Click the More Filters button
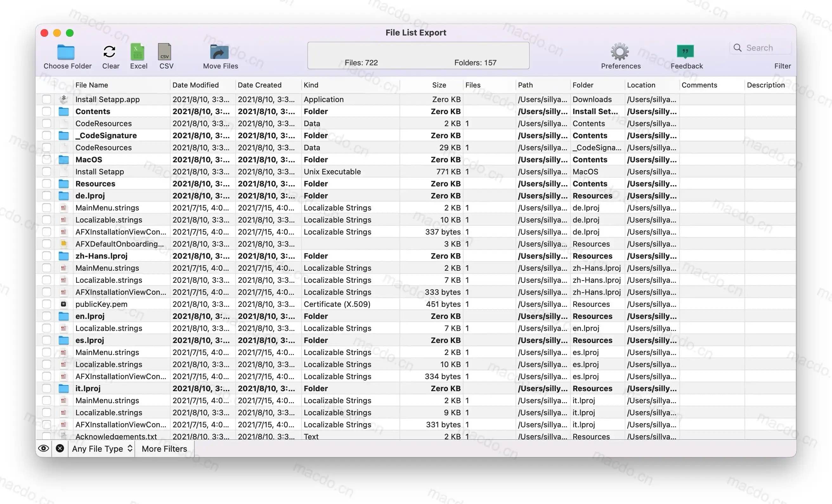This screenshot has width=832, height=504. point(164,449)
